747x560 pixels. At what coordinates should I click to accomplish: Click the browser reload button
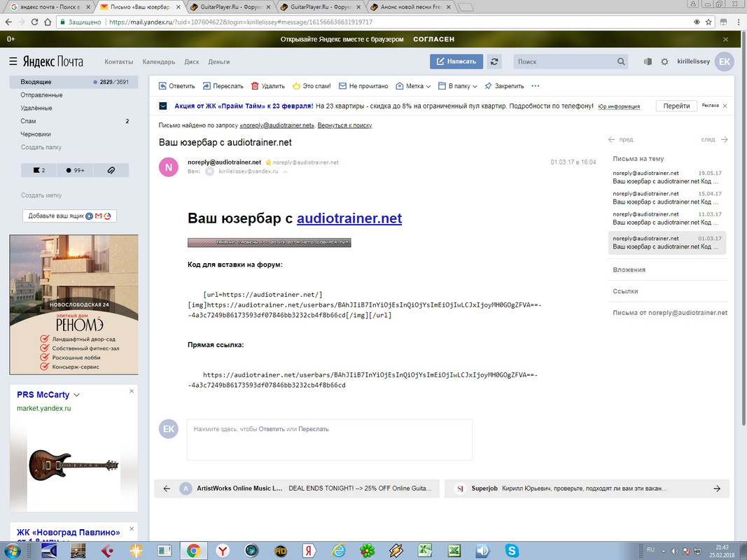click(x=34, y=22)
